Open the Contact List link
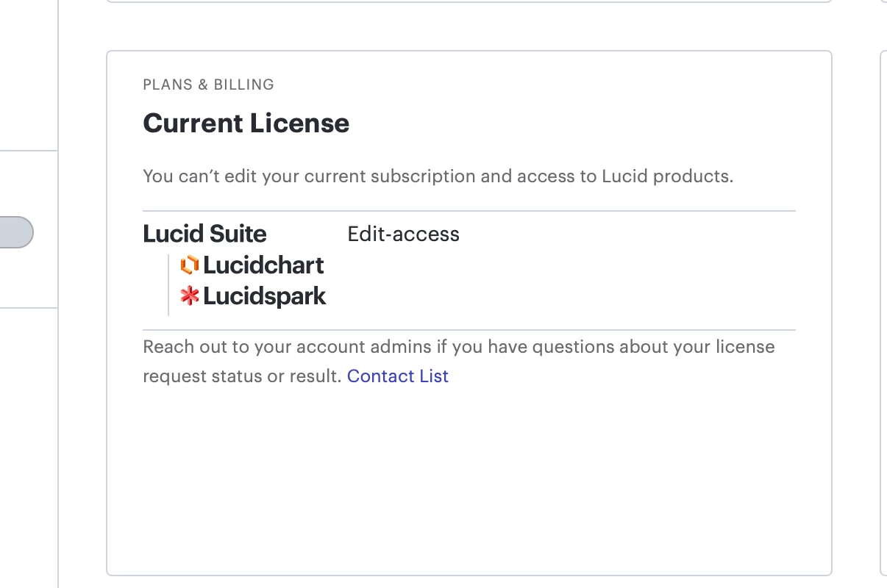Image resolution: width=887 pixels, height=588 pixels. pyautogui.click(x=398, y=376)
